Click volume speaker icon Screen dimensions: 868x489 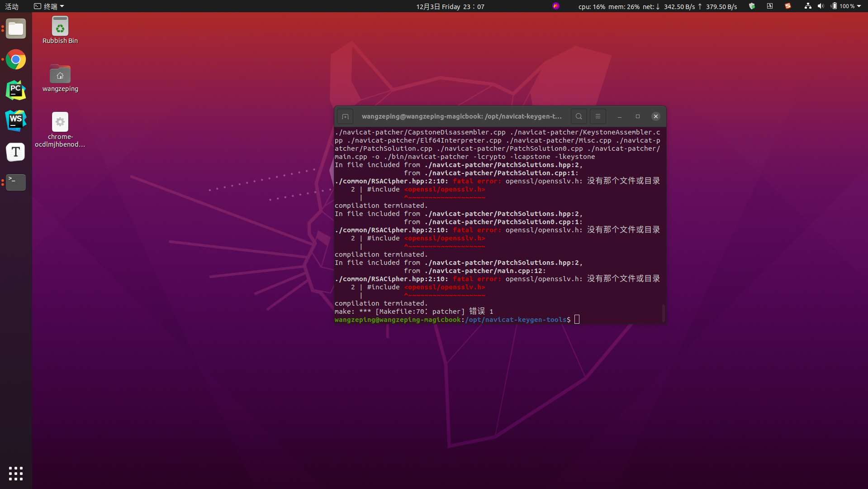(x=821, y=6)
